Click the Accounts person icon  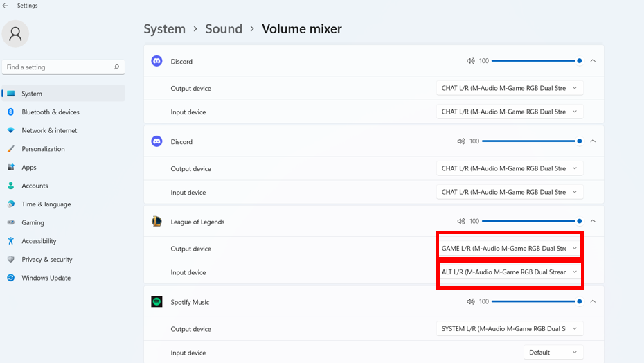click(x=11, y=186)
